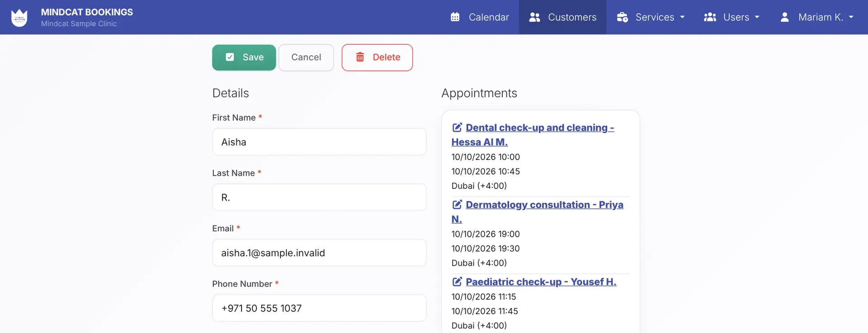This screenshot has width=868, height=333.
Task: Focus the First Name field containing Aisha
Action: [x=319, y=142]
